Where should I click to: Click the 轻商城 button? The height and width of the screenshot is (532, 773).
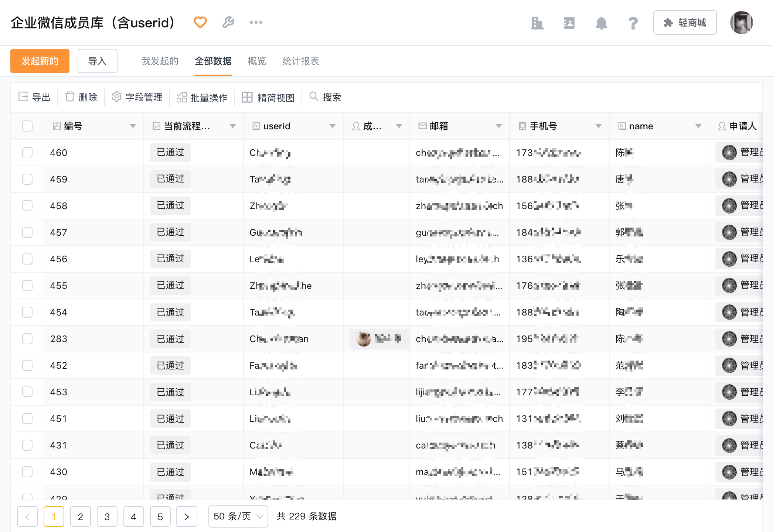point(685,23)
